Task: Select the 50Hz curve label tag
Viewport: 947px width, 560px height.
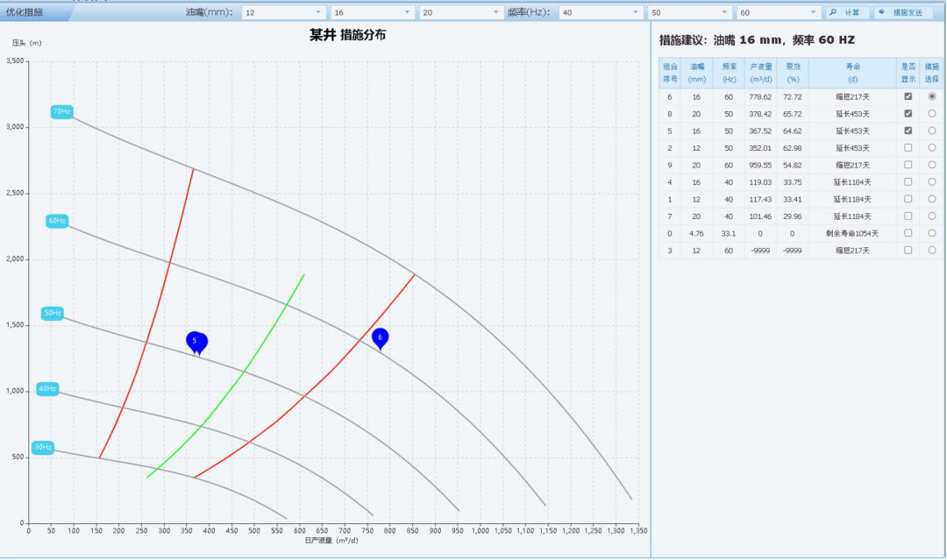Action: 53,313
